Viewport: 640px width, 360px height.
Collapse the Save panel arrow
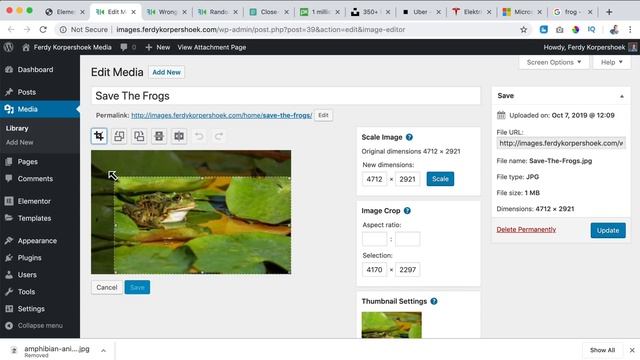click(622, 96)
